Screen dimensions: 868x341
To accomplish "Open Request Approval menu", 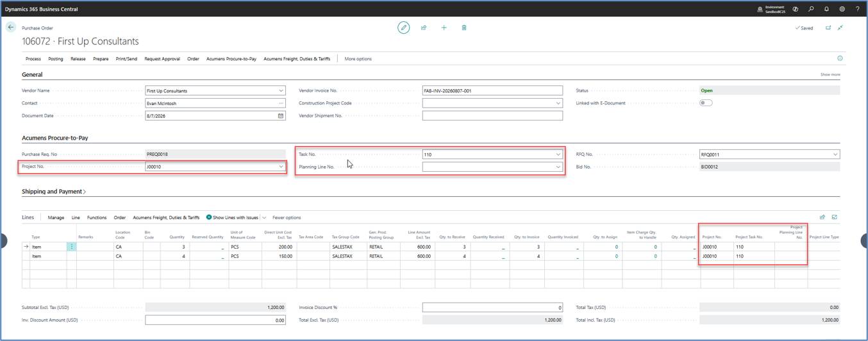I will 162,58.
